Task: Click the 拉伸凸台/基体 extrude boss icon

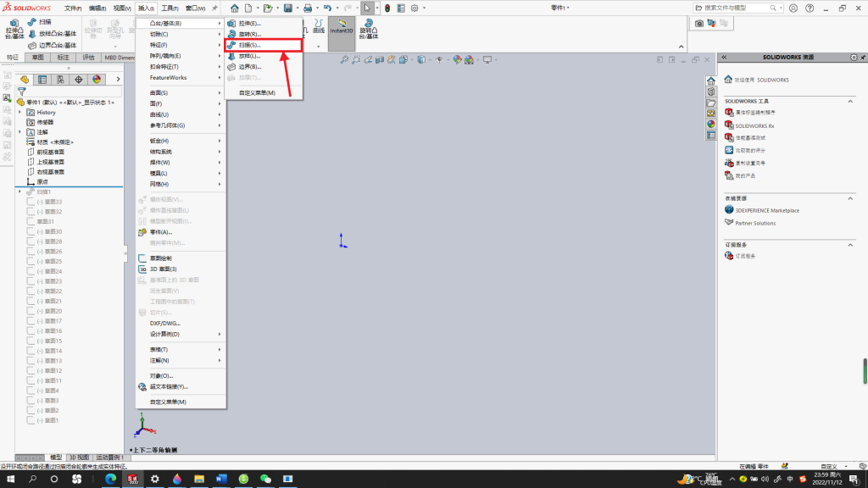Action: tap(14, 29)
